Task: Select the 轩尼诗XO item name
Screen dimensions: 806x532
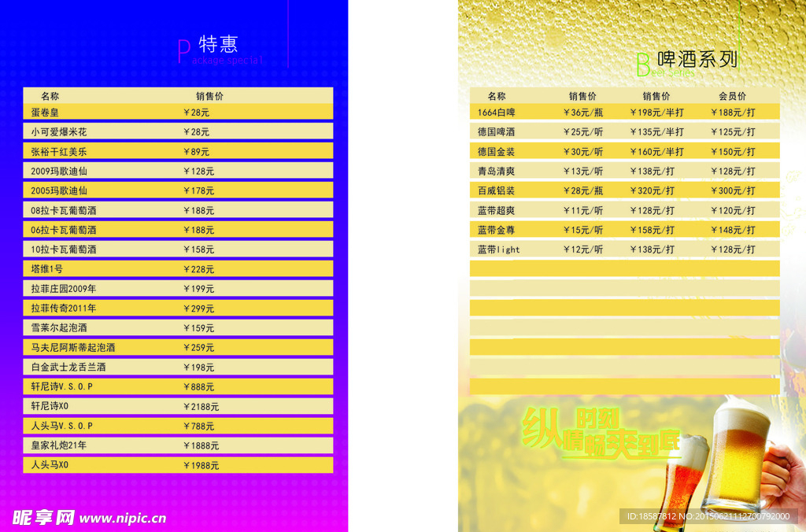Action: [50, 406]
